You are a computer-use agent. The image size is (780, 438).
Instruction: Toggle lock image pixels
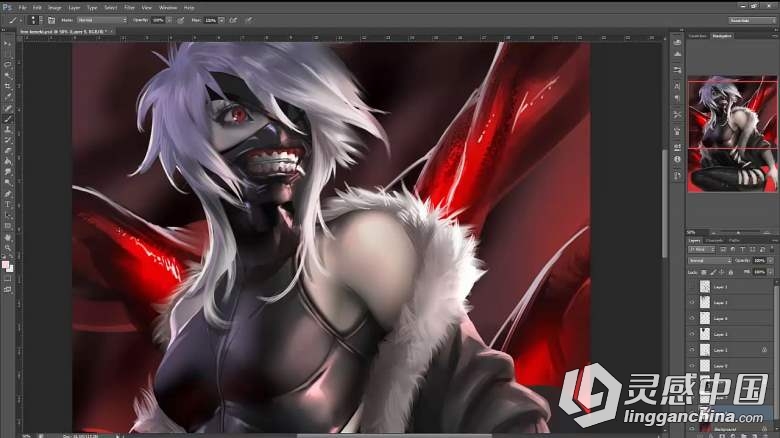[x=713, y=272]
